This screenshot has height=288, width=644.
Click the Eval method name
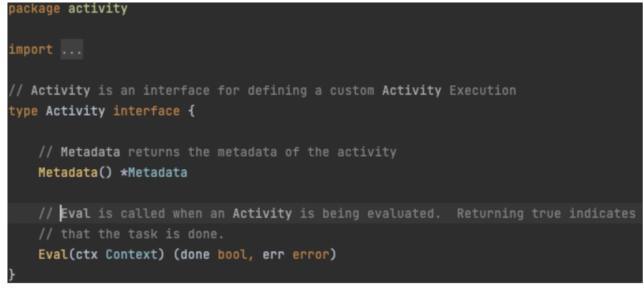[54, 255]
